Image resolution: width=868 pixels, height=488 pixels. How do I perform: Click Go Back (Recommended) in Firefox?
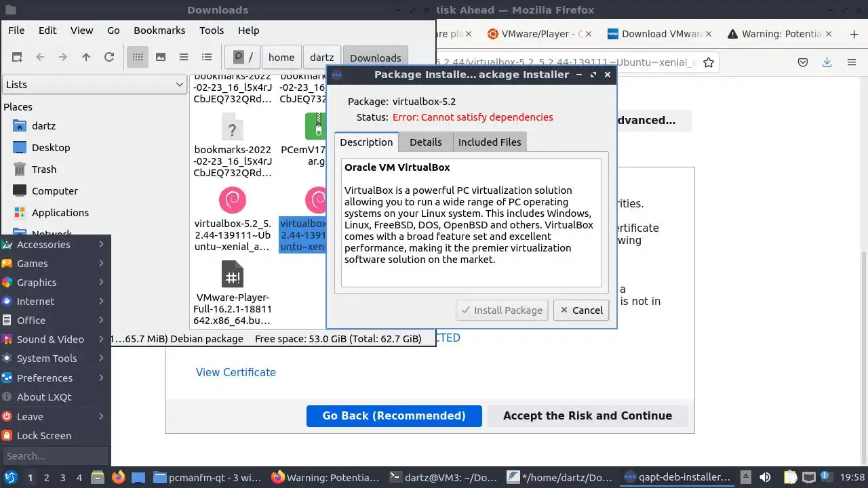pos(394,416)
